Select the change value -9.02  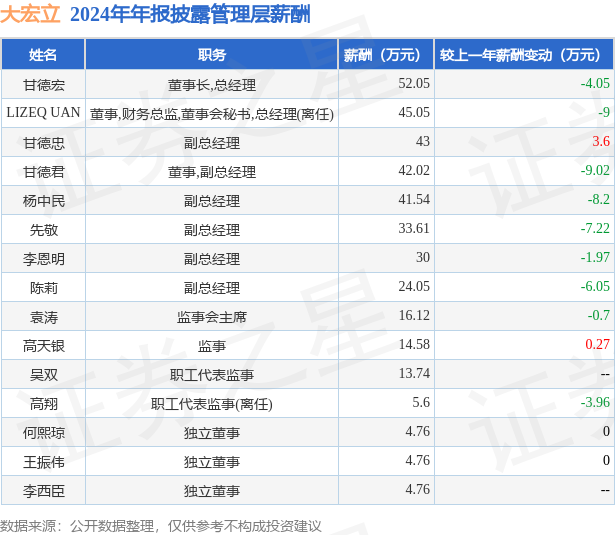[x=595, y=170]
